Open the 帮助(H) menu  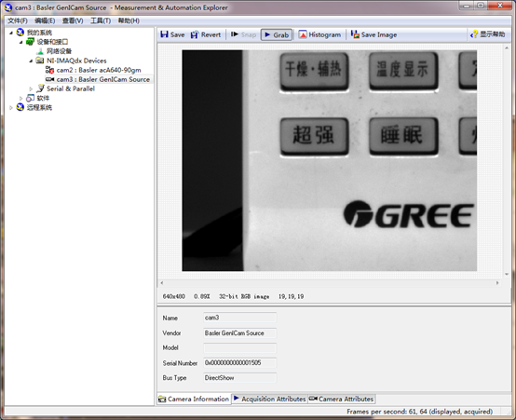(x=129, y=20)
